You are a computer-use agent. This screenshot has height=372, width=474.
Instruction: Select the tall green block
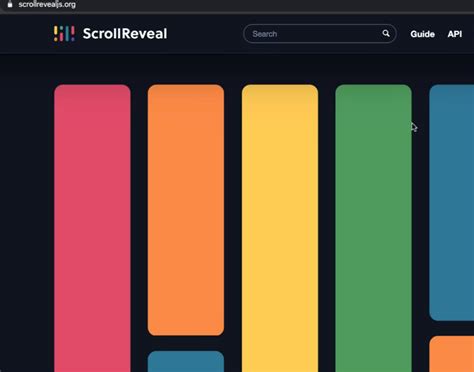[373, 228]
